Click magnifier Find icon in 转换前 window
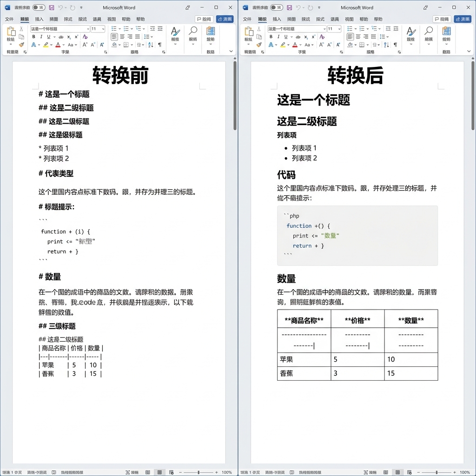 (x=193, y=31)
